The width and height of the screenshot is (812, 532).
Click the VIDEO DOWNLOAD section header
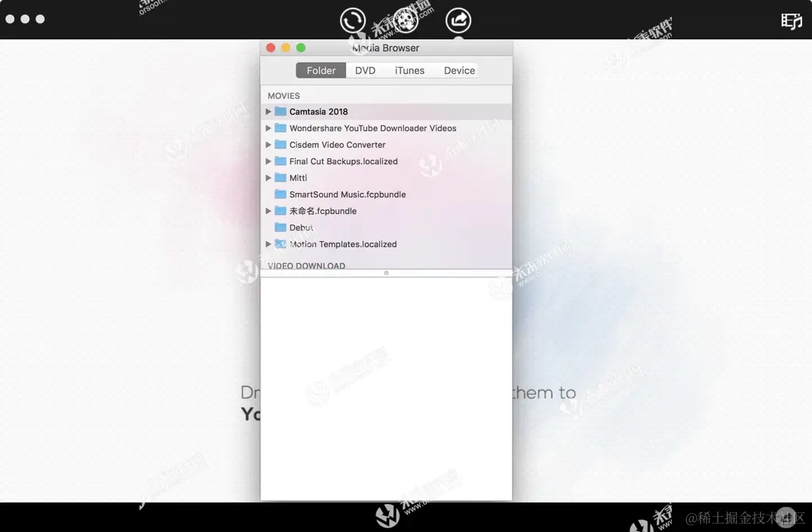click(x=307, y=265)
